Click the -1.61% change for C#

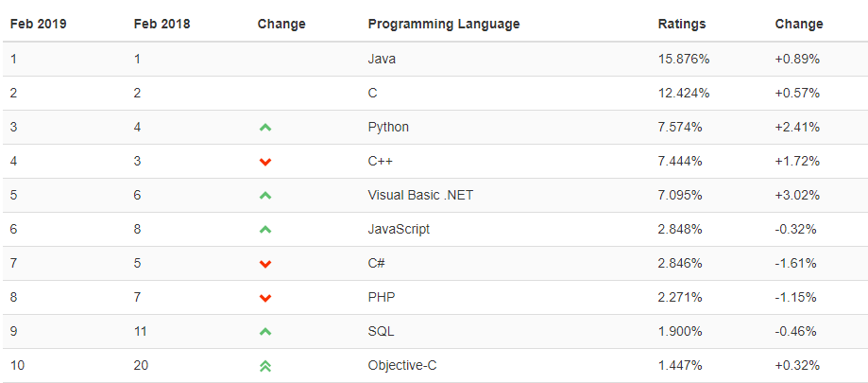coord(795,263)
